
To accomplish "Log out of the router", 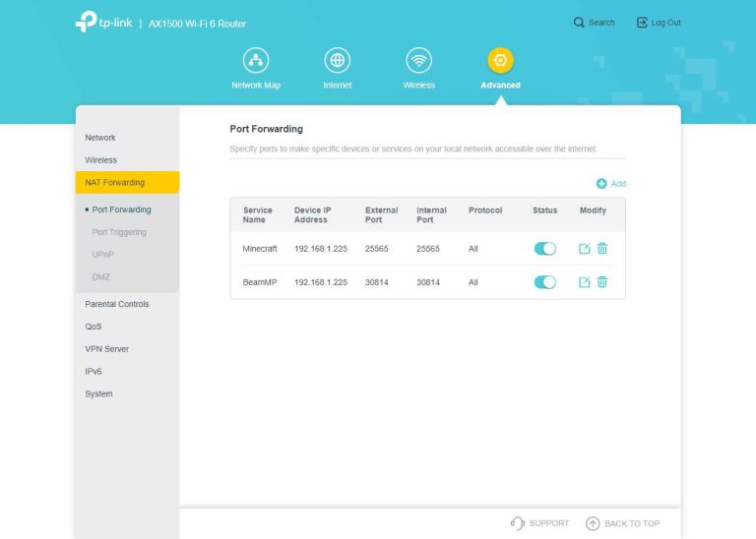I will pyautogui.click(x=659, y=23).
